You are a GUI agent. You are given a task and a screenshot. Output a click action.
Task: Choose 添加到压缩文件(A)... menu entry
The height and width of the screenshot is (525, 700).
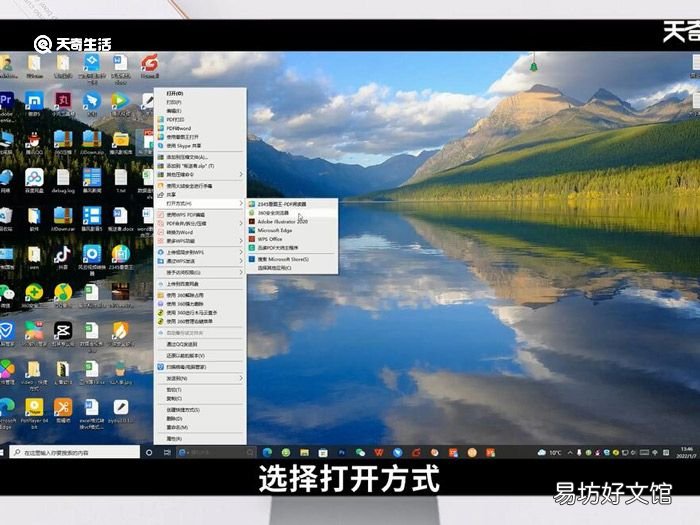(x=200, y=157)
